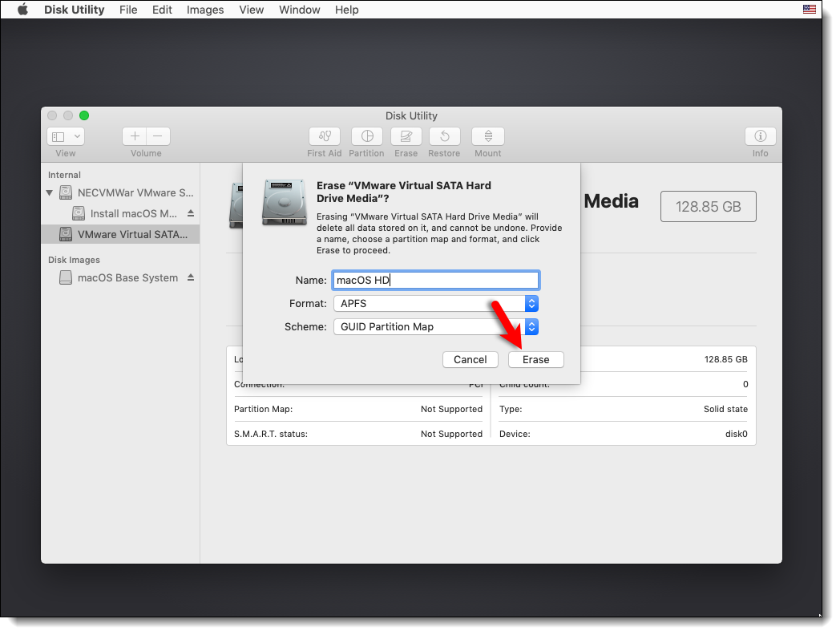The width and height of the screenshot is (840, 635).
Task: Click the Type: Solid state value
Action: pos(725,409)
